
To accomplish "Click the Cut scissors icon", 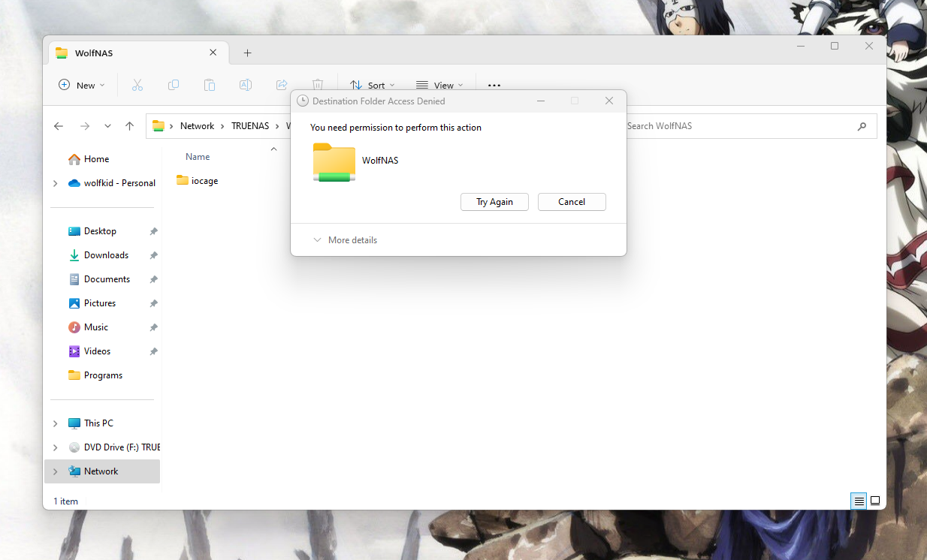I will pos(137,85).
